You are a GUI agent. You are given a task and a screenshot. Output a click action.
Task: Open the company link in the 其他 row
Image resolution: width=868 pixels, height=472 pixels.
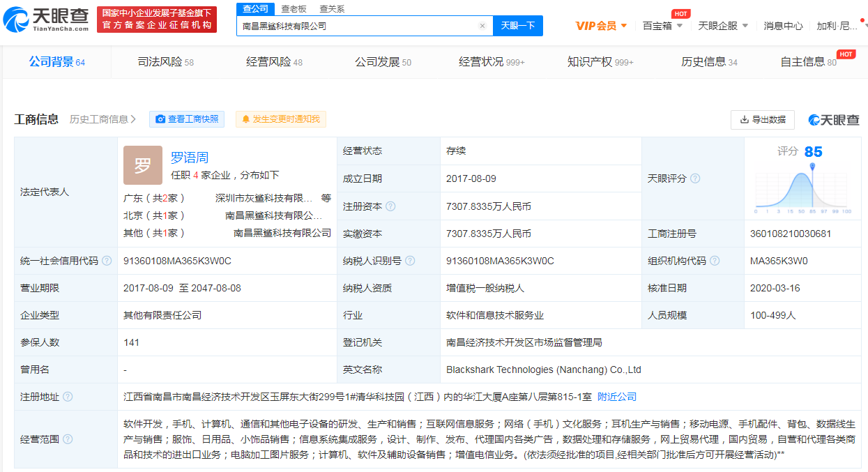282,233
